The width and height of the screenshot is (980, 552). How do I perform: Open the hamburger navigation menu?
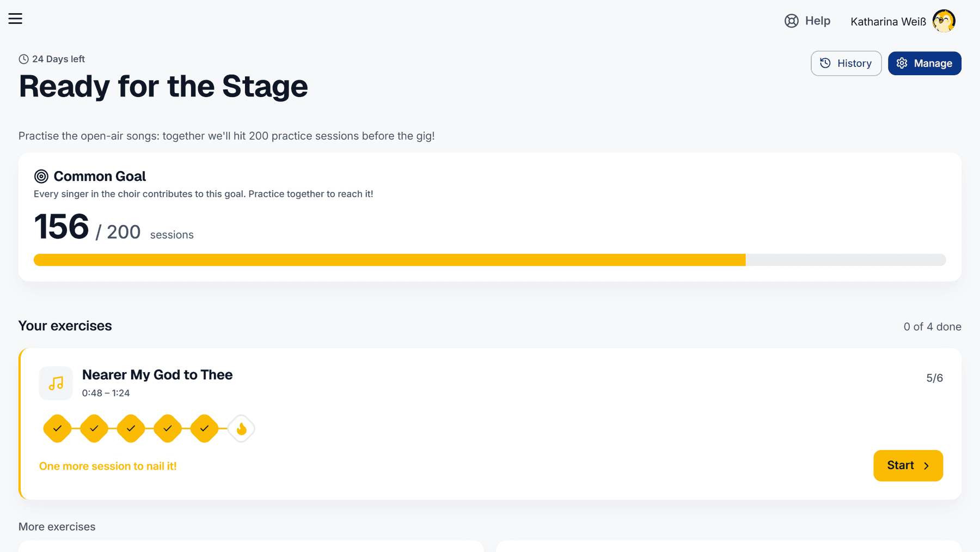[15, 19]
